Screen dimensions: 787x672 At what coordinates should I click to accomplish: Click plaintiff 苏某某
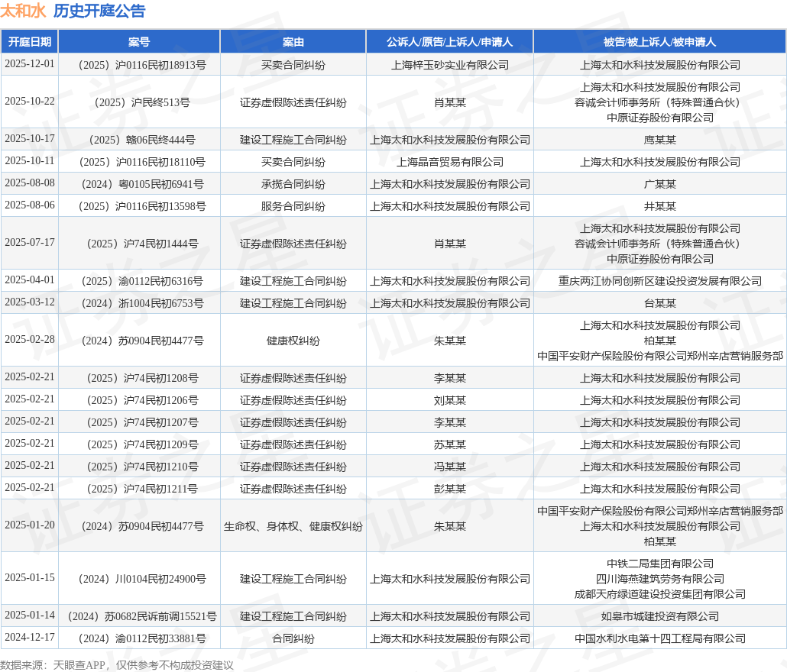coord(450,444)
